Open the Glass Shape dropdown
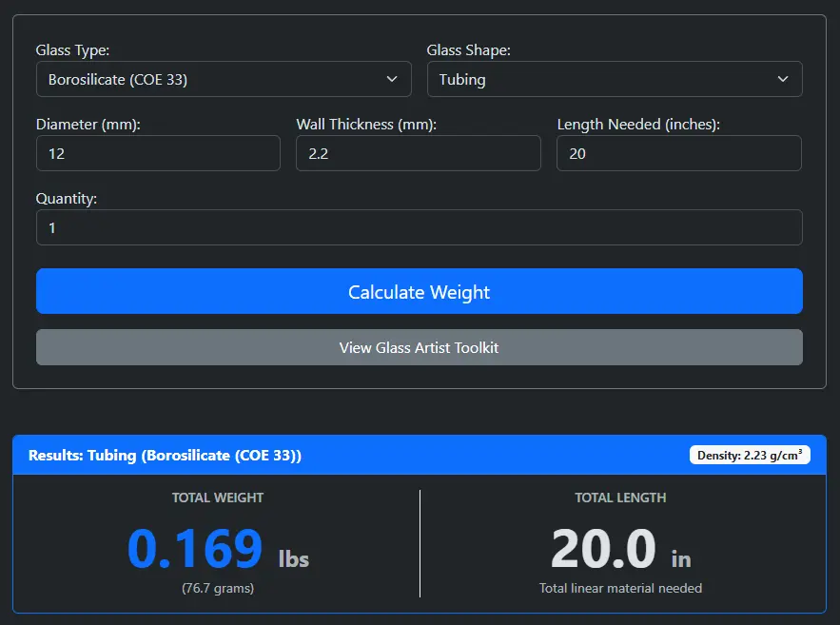 coord(615,79)
